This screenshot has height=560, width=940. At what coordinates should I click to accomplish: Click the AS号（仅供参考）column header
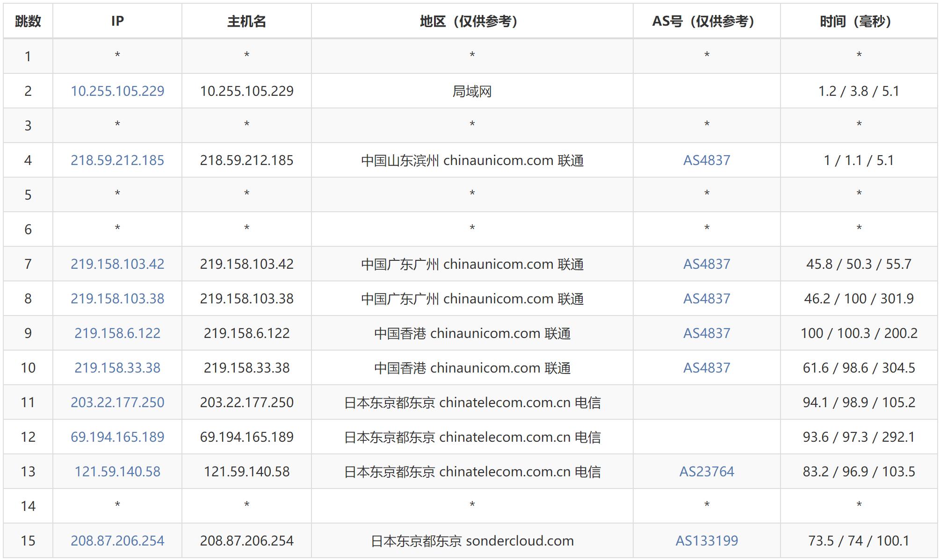pos(707,21)
